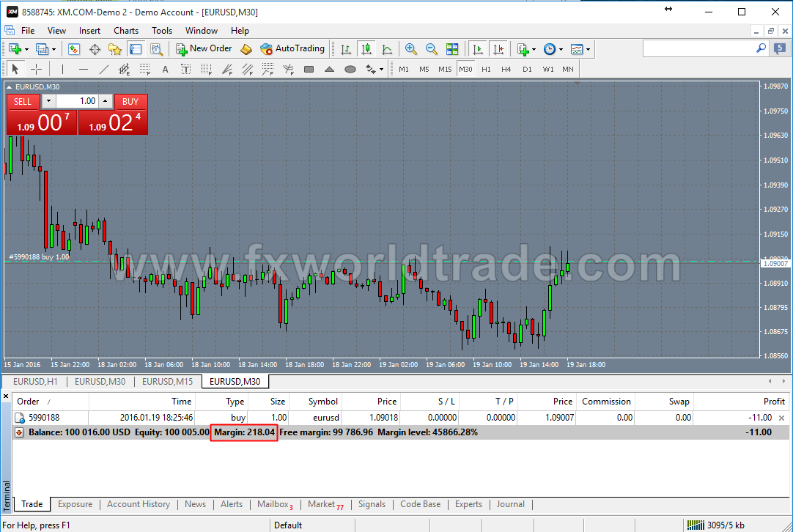Toggle the Market Watch window
The height and width of the screenshot is (532, 793).
coord(74,49)
